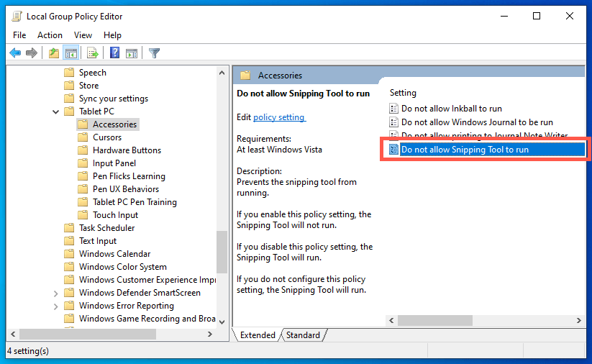Screen dimensions: 592x364
Task: Click the Back arrow toolbar icon
Action: (x=15, y=53)
